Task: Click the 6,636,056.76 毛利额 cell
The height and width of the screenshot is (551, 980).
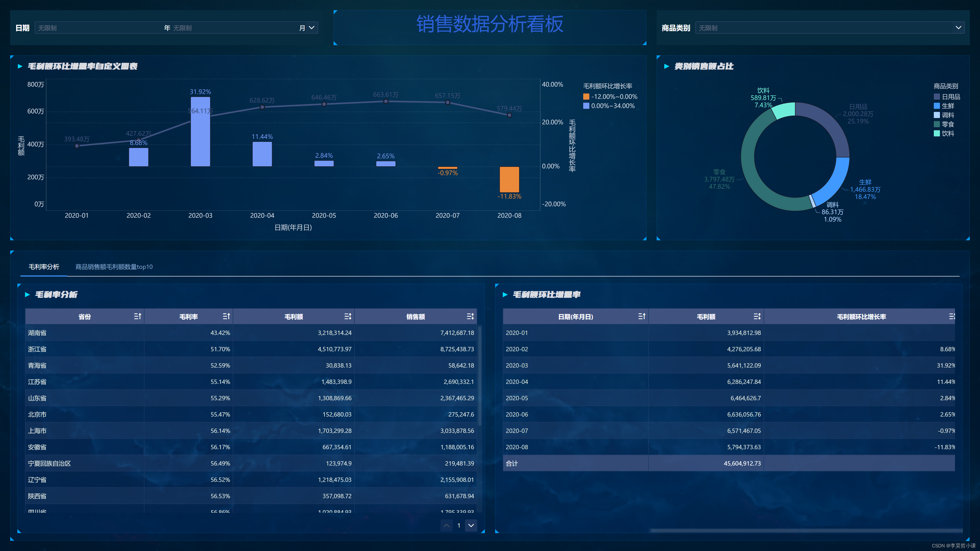Action: [x=706, y=415]
